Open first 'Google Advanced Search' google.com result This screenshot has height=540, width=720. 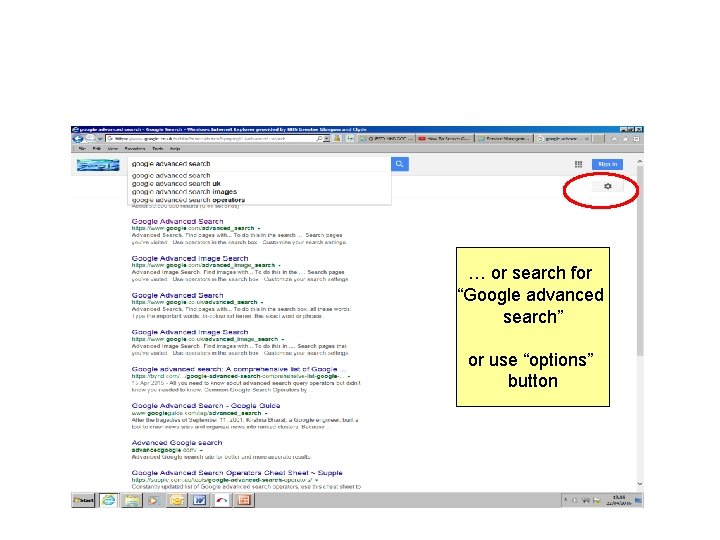click(x=177, y=221)
